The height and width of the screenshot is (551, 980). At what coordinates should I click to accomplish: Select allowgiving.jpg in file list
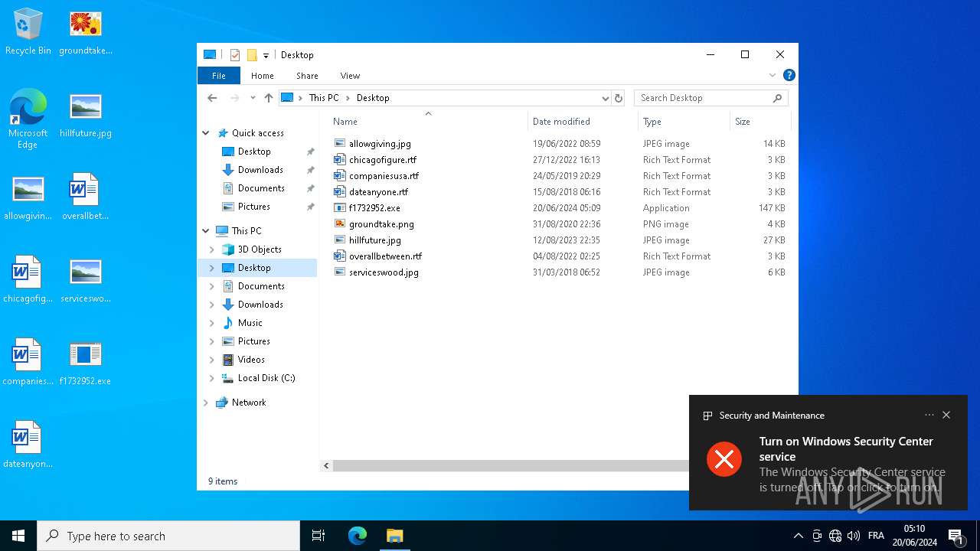pos(380,144)
